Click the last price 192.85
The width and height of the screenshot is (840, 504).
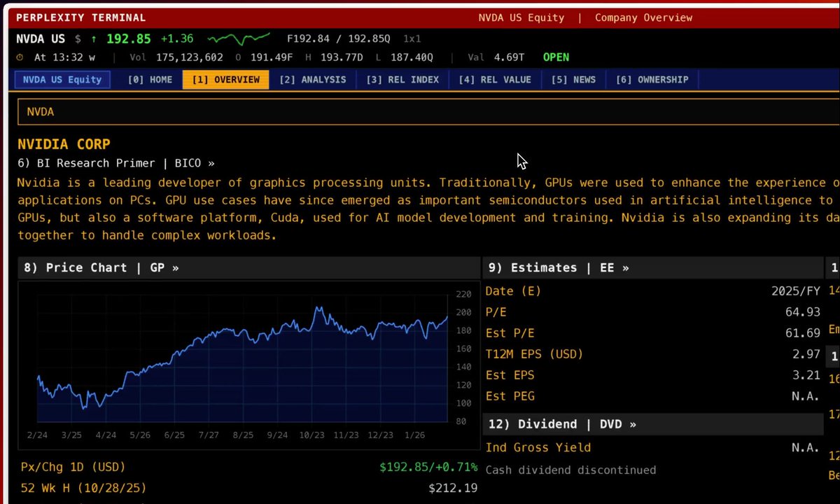tap(129, 38)
